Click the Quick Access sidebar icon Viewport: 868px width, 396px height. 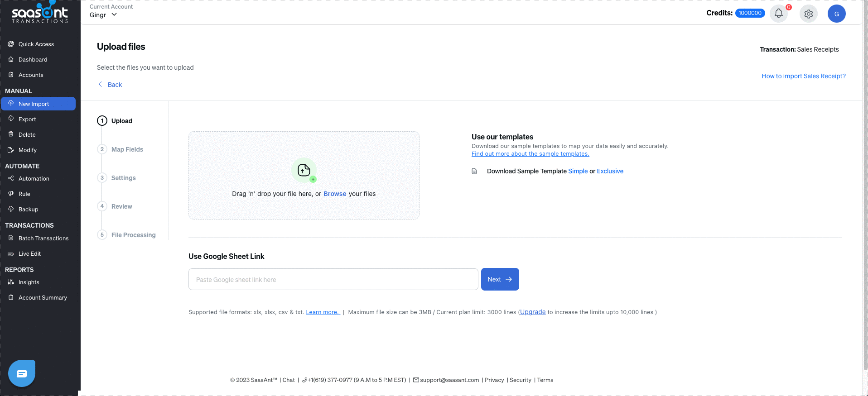click(x=11, y=44)
